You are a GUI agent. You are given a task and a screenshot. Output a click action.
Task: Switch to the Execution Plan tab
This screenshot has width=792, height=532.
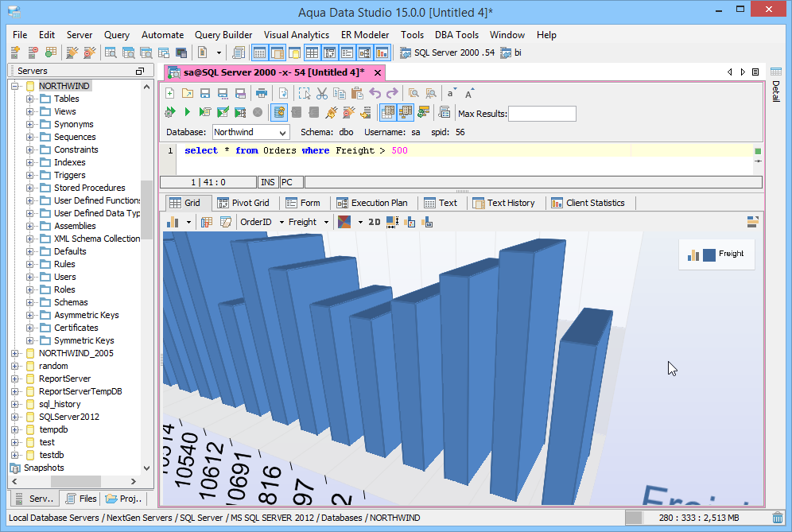[x=372, y=203]
